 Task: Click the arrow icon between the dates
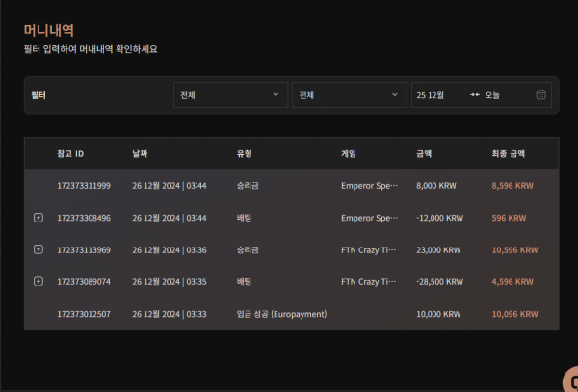click(x=475, y=95)
